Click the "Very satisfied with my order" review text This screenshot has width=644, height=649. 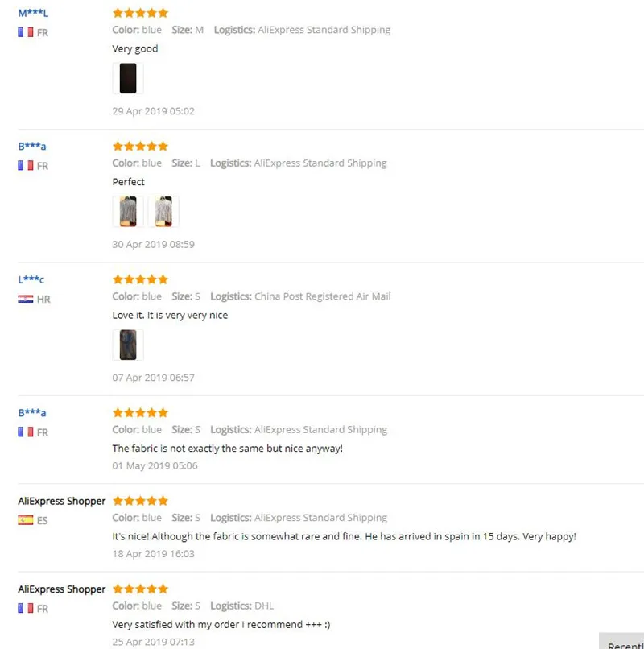point(221,625)
